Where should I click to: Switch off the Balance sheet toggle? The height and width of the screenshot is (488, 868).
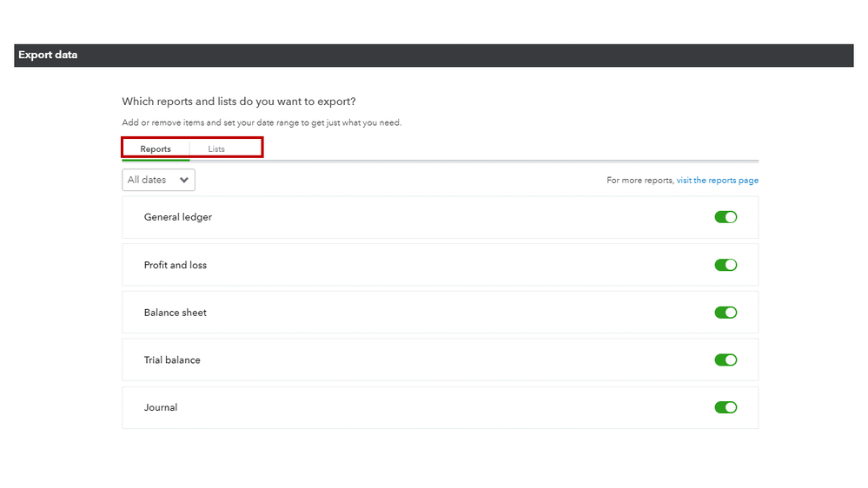726,313
